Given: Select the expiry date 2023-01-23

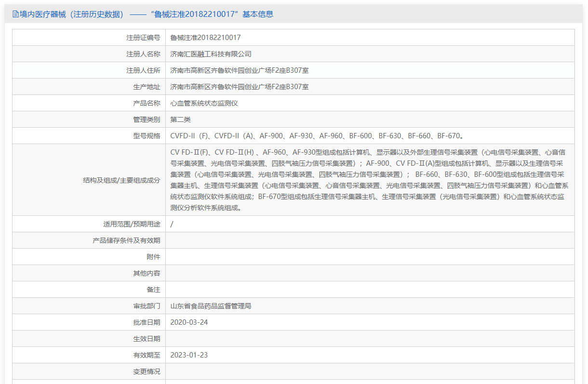Looking at the screenshot, I should pos(189,355).
